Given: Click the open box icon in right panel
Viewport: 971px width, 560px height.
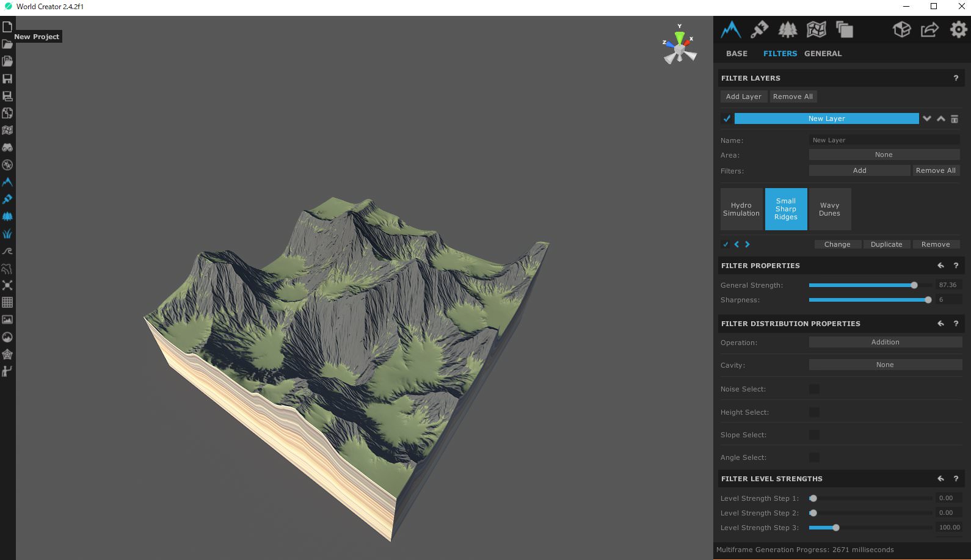Looking at the screenshot, I should click(x=901, y=29).
